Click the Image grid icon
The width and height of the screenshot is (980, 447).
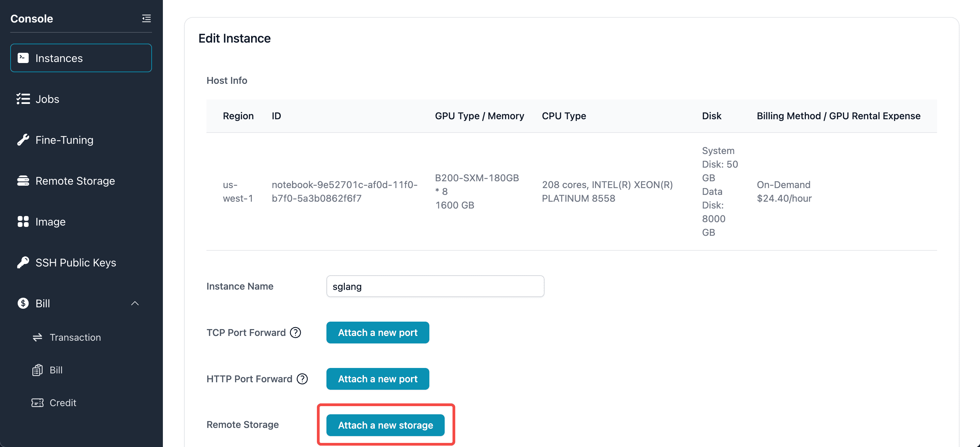(23, 221)
